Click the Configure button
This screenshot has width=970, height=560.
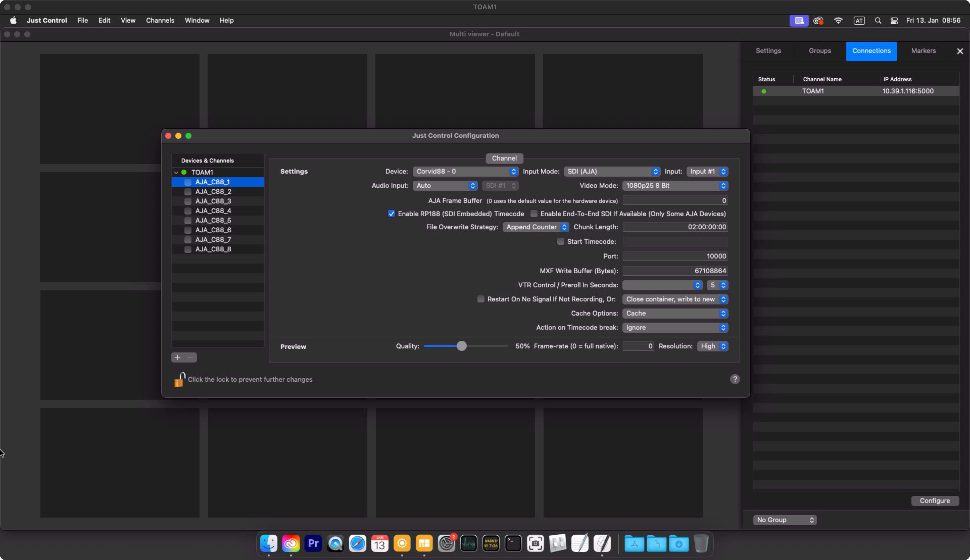(x=935, y=501)
